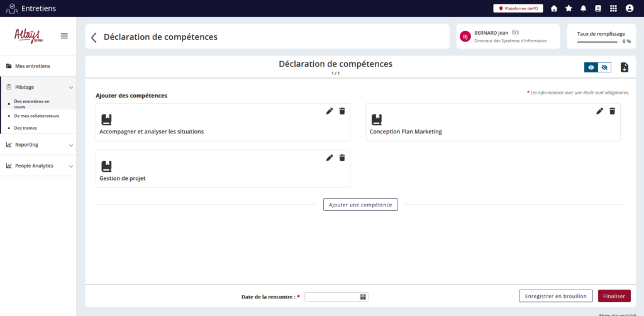Delete the Gestion de projet competence
The image size is (644, 316).
(342, 158)
